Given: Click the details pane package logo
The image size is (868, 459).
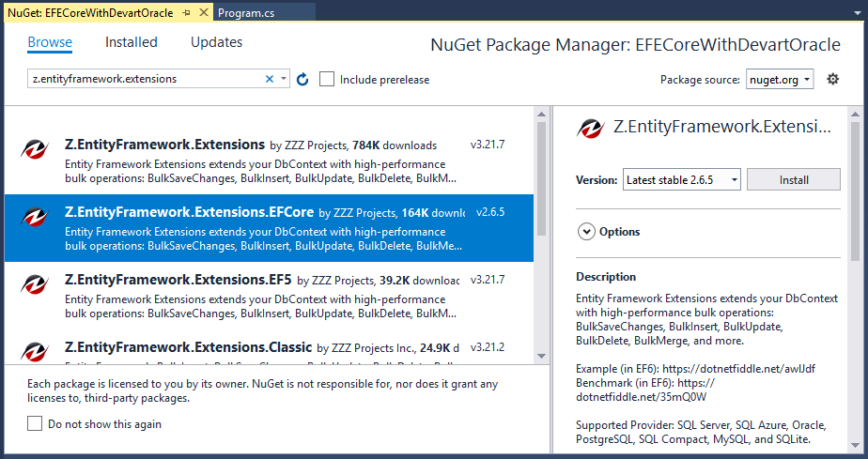Looking at the screenshot, I should (x=590, y=128).
